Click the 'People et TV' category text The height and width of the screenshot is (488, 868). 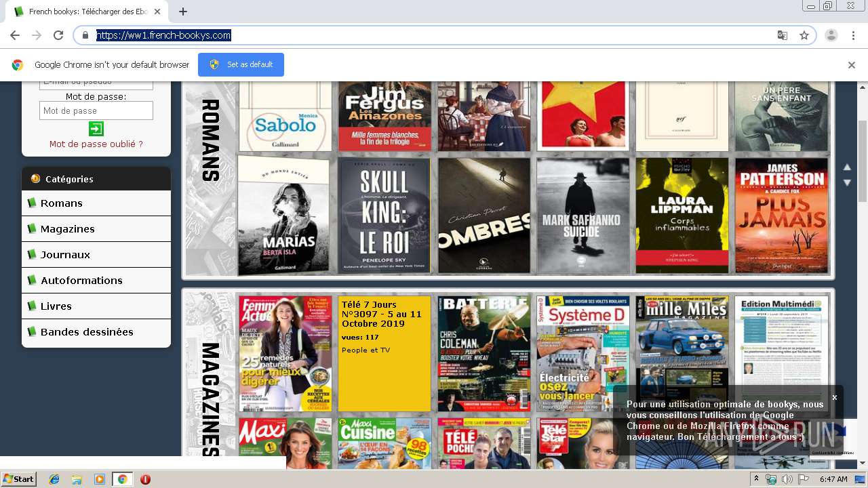(366, 350)
